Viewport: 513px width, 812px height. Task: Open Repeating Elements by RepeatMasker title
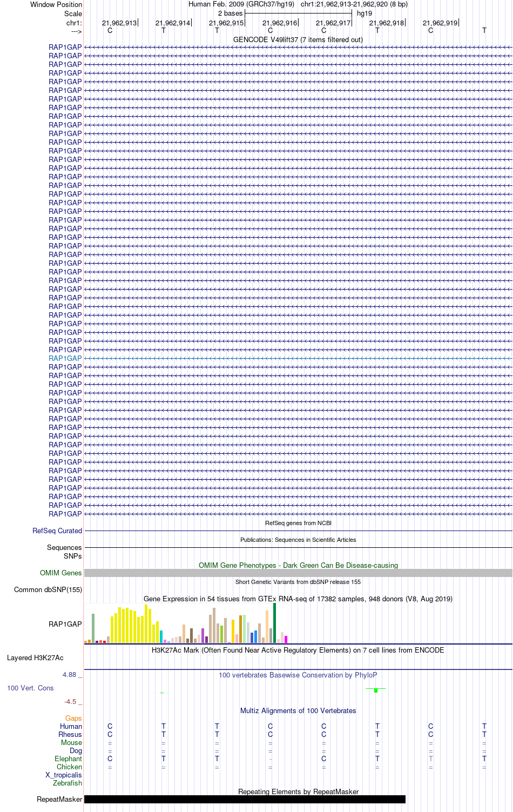[x=298, y=792]
